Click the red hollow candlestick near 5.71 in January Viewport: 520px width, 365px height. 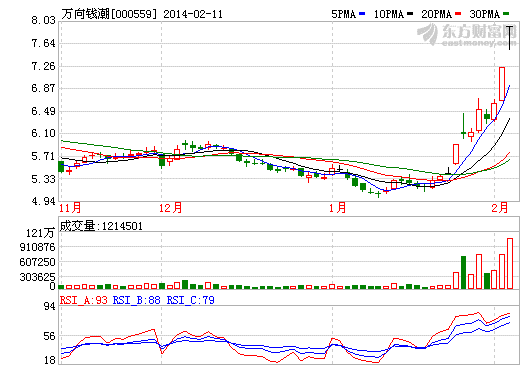click(456, 154)
